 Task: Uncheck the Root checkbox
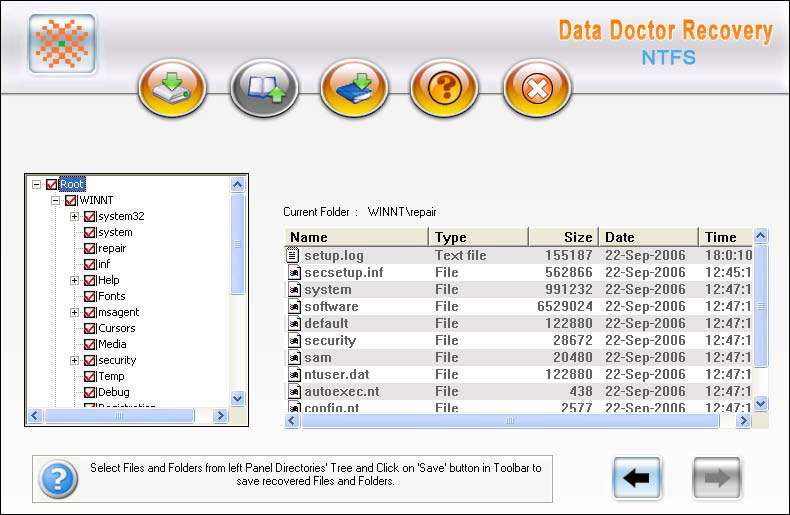[x=51, y=184]
